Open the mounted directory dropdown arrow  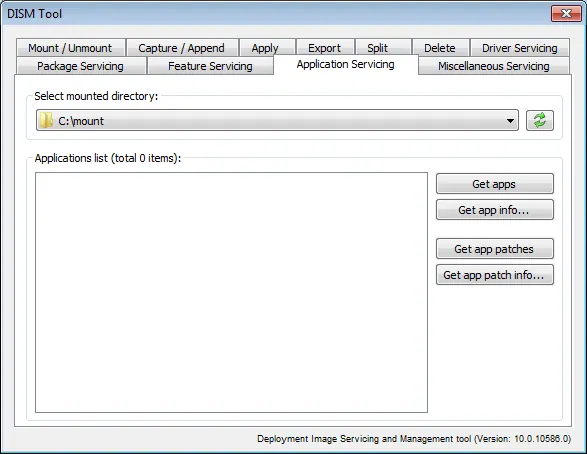tap(510, 121)
